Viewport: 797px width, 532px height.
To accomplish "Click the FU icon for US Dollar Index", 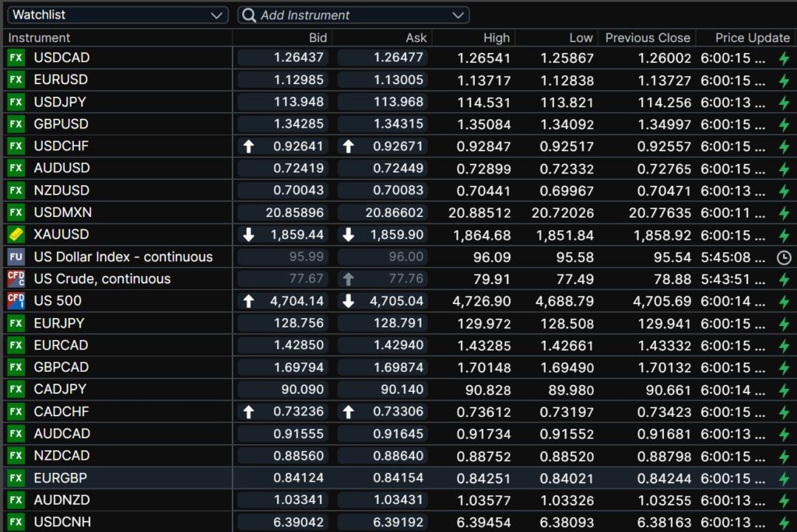I will (16, 257).
